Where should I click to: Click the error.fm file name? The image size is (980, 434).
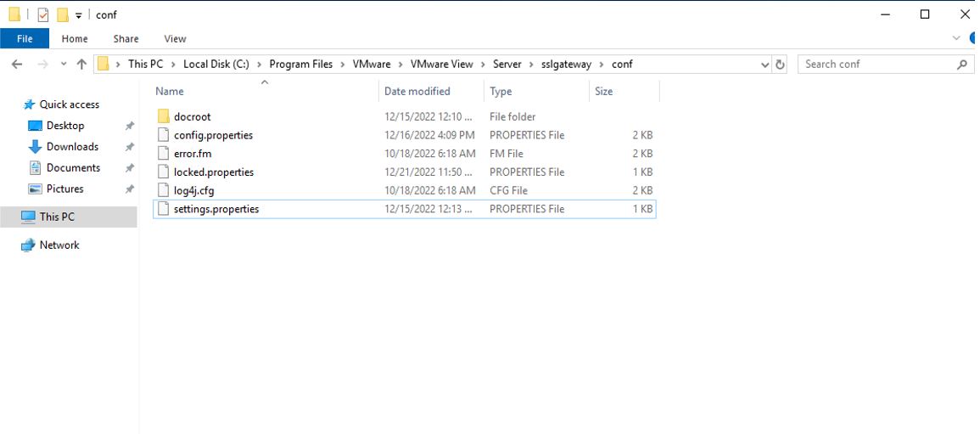click(193, 153)
